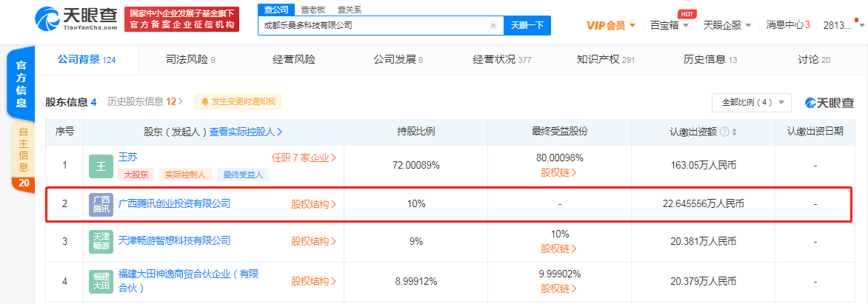Click the 国家中小企业发展子基金旗下 red banner
868x304 pixels.
coord(181,18)
